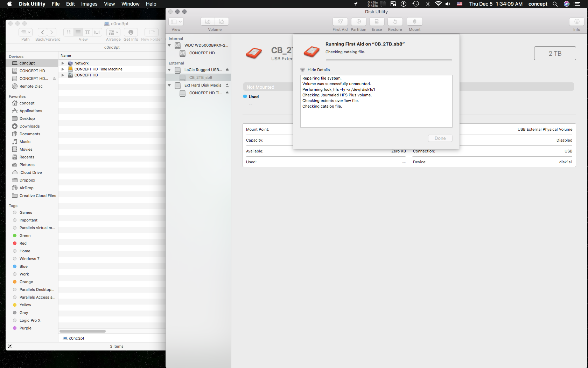Click the add volume icon
Viewport: 588px width, 368px height.
pyautogui.click(x=208, y=22)
